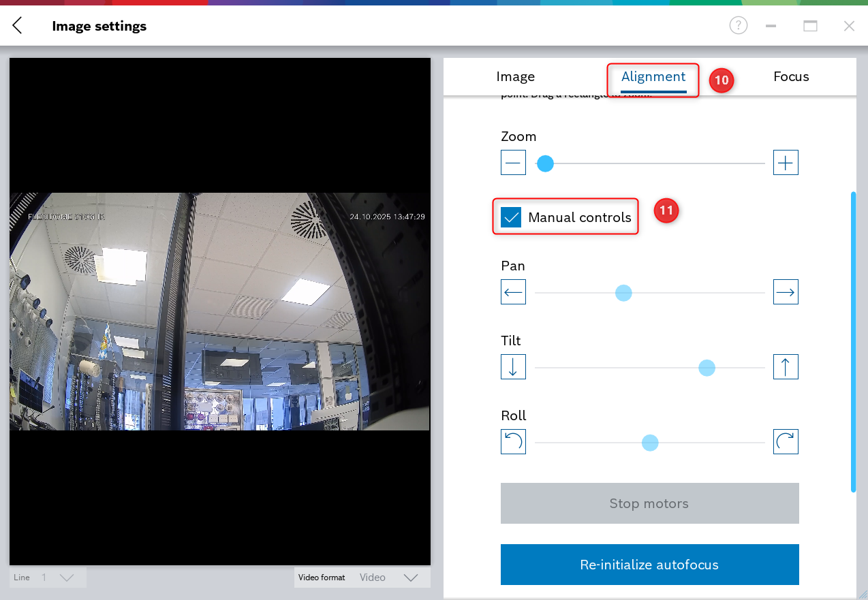The image size is (868, 600).
Task: Switch to the Focus tab
Action: (791, 77)
